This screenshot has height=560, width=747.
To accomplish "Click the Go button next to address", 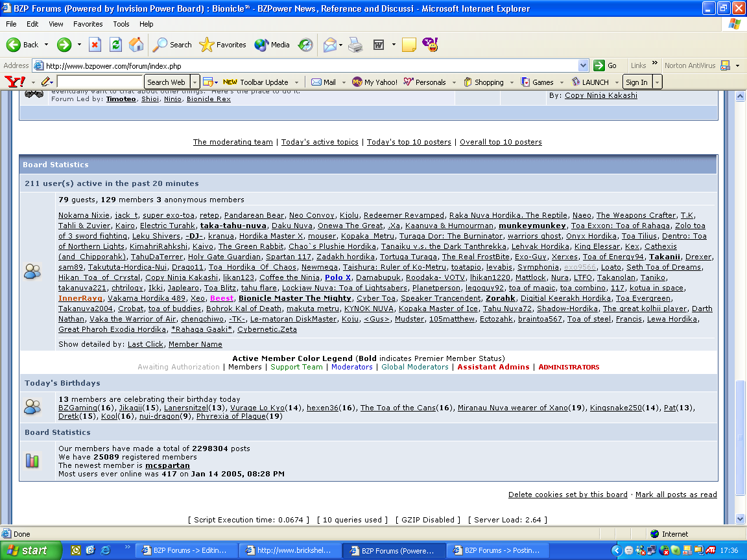I will (606, 65).
